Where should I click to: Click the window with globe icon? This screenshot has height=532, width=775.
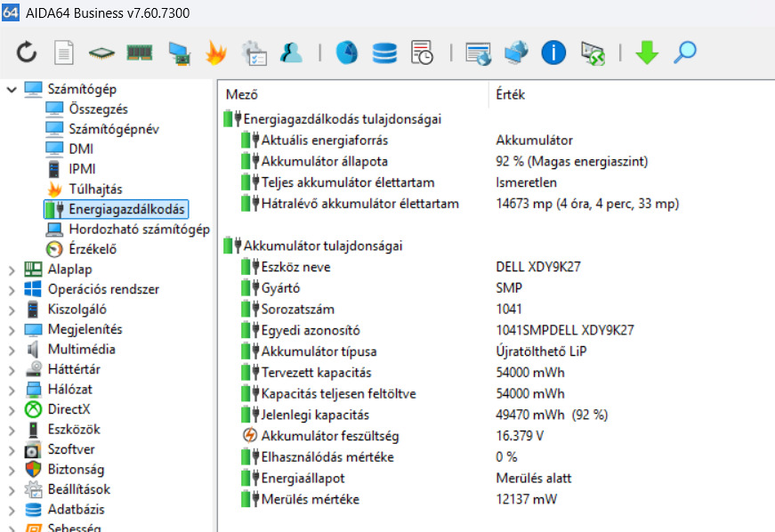click(478, 53)
